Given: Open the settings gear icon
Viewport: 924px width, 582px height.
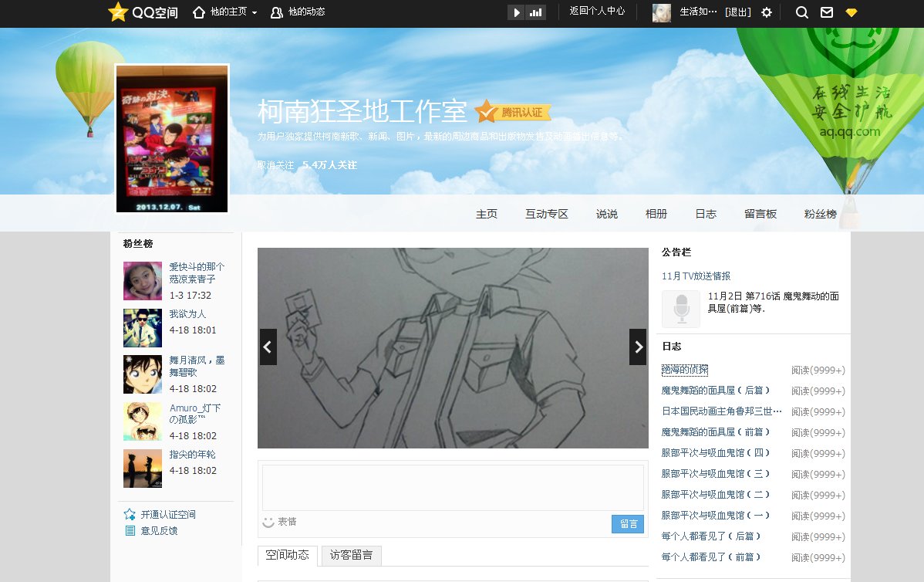Looking at the screenshot, I should [766, 12].
